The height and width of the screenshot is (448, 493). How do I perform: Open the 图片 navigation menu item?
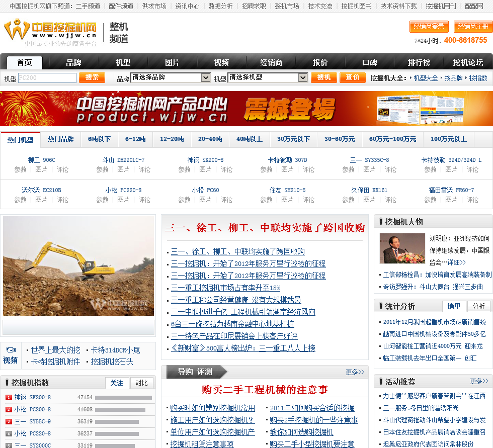point(172,62)
